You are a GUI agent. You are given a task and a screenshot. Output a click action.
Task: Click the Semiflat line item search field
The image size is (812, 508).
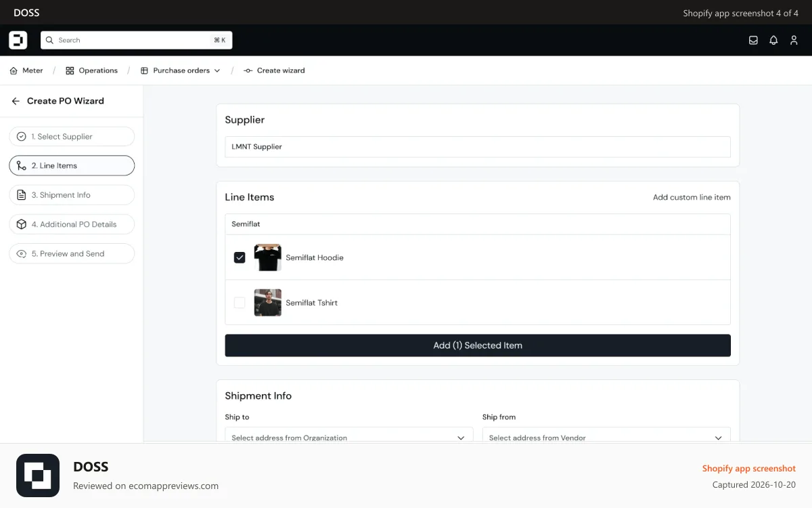pyautogui.click(x=478, y=224)
